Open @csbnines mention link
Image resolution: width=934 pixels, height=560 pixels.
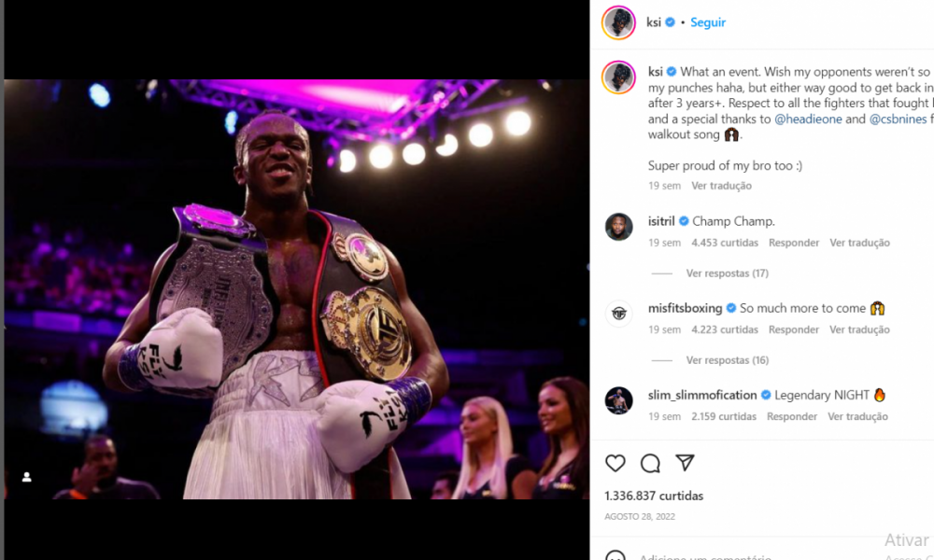898,119
